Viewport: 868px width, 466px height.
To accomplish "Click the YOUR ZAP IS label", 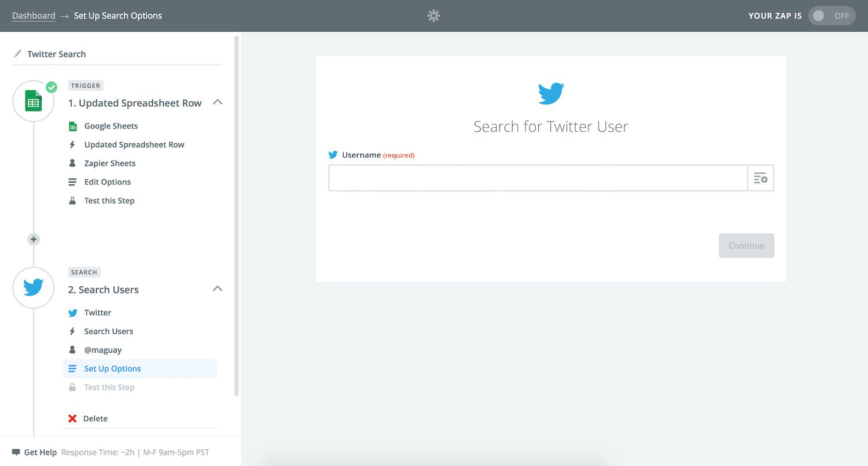I will click(775, 16).
